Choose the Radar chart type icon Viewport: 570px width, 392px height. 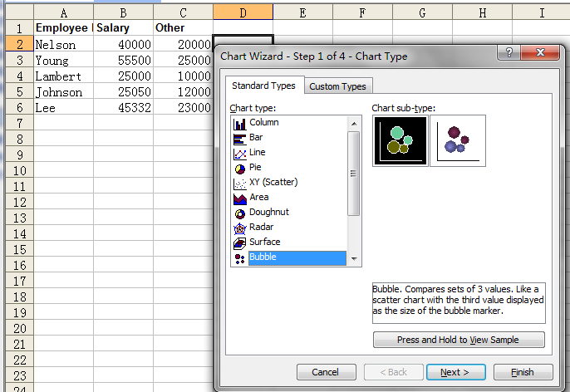pos(239,228)
